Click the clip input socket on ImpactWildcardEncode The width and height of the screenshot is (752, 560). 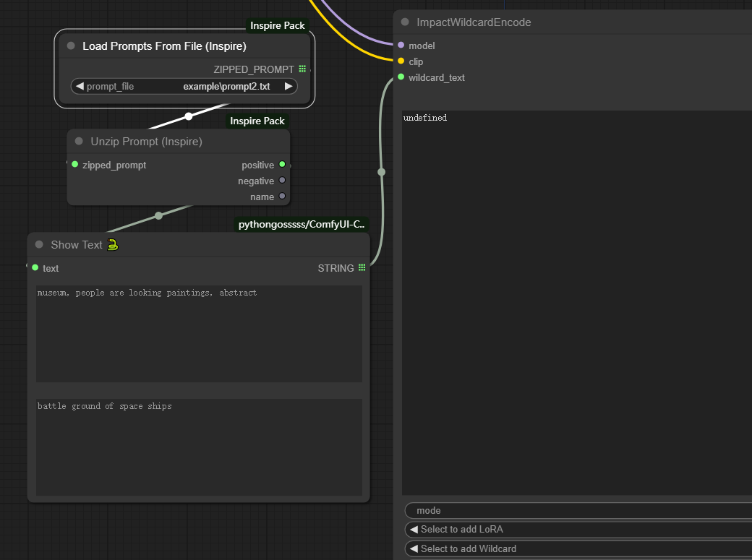click(400, 61)
